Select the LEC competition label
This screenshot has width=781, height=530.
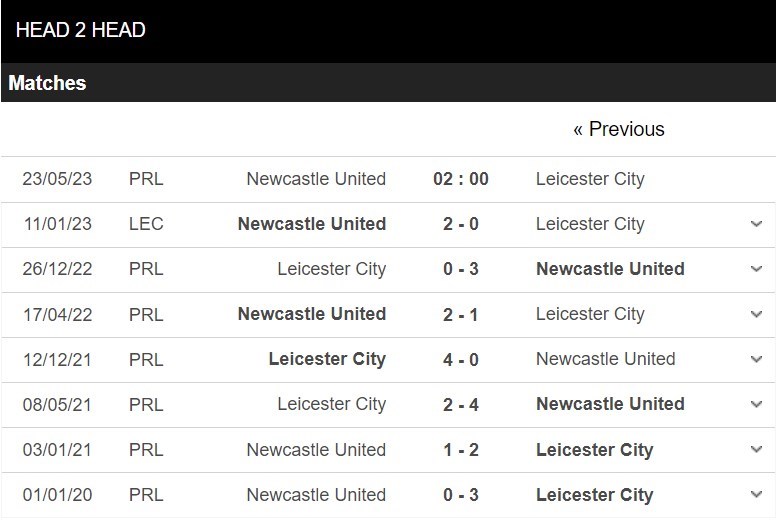pyautogui.click(x=146, y=224)
